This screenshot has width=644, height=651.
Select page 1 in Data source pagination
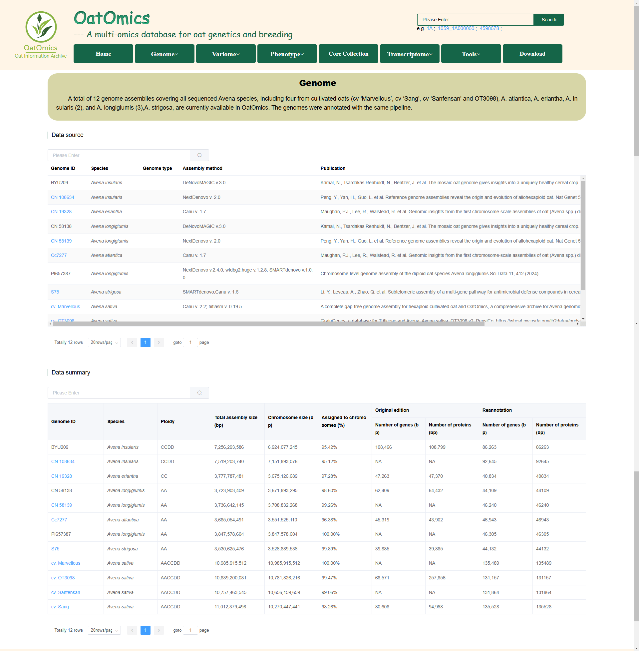coord(146,342)
